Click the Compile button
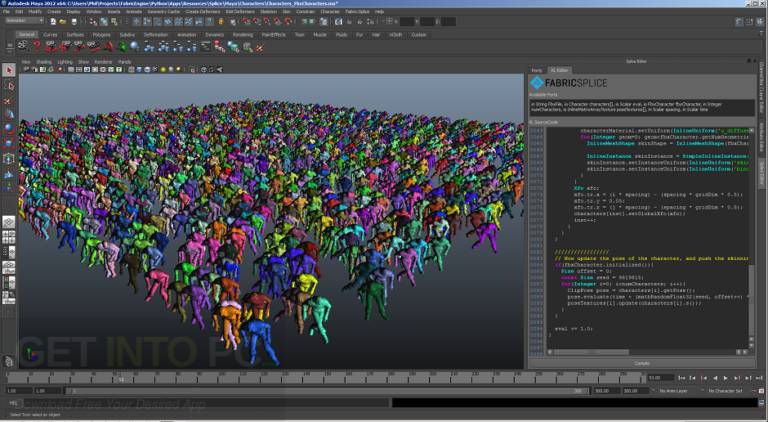Viewport: 768px width, 422px height. click(x=642, y=363)
